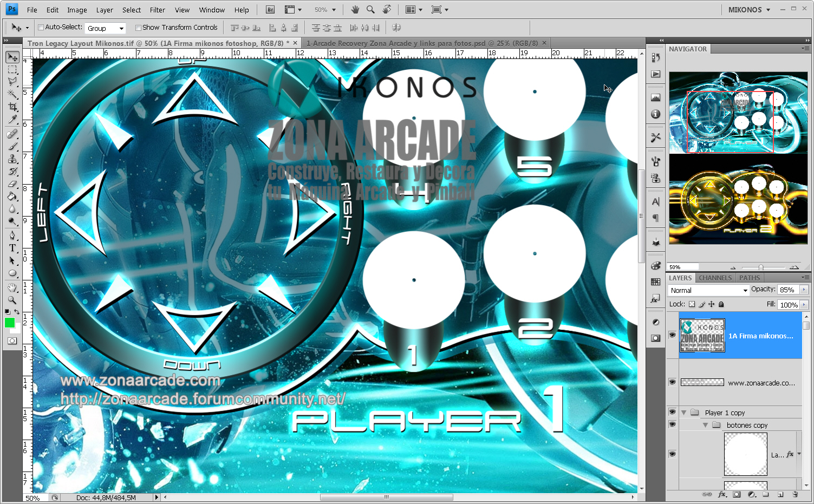
Task: Select the Blur tool
Action: click(12, 208)
